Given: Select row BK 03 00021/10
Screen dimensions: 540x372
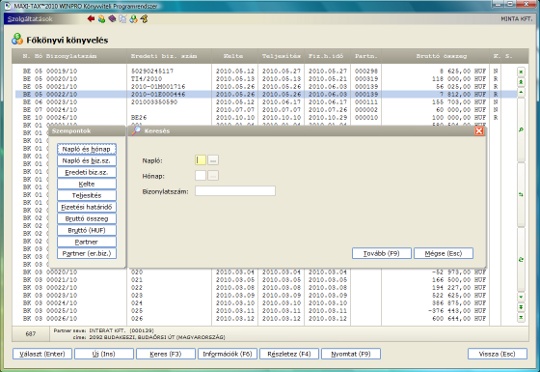Looking at the screenshot, I should [266, 280].
